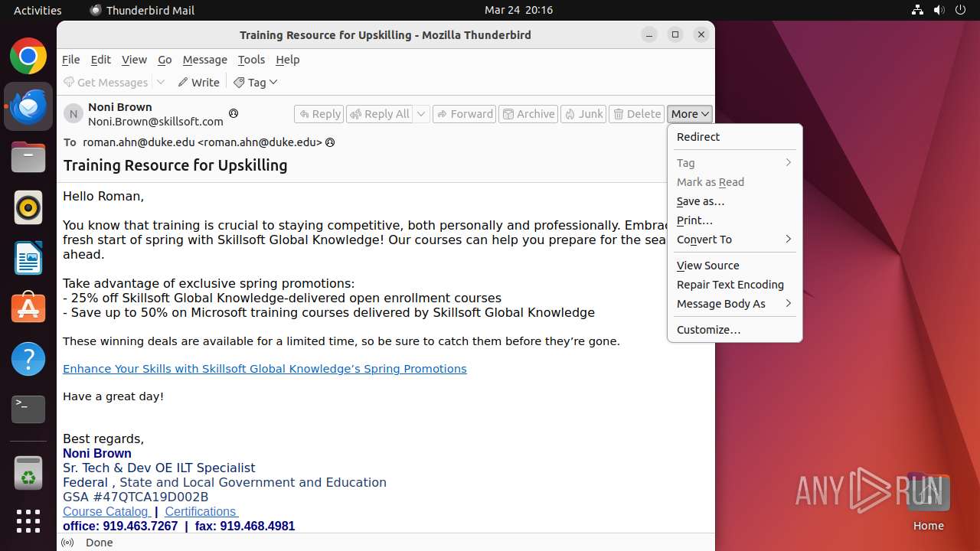Open the Message menu
This screenshot has width=980, height=551.
click(204, 60)
